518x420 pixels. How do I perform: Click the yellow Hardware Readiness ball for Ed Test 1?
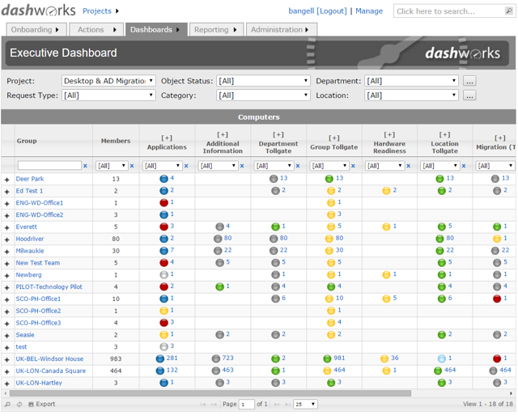point(386,191)
